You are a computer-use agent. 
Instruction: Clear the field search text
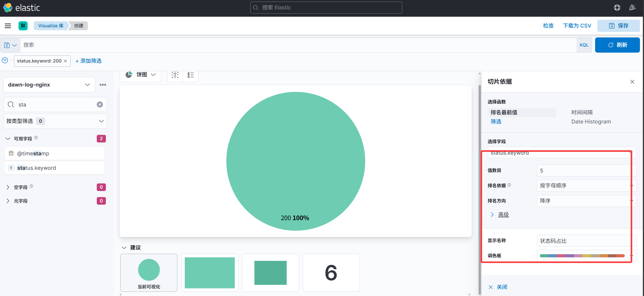coord(100,104)
